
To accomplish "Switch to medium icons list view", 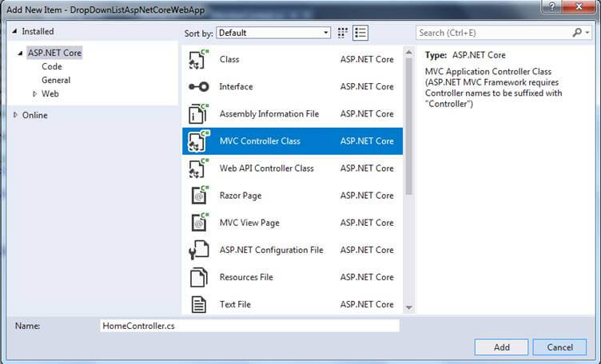I will click(360, 33).
